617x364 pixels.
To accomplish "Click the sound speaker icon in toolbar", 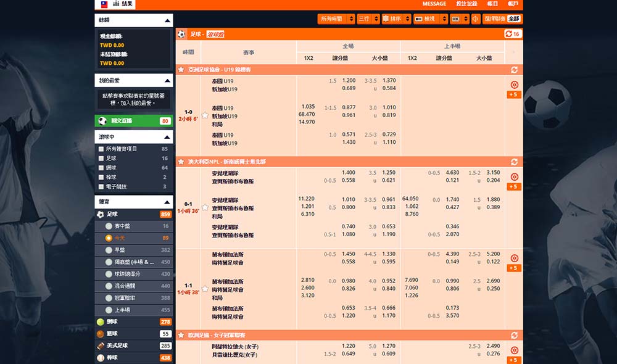I will tap(476, 19).
